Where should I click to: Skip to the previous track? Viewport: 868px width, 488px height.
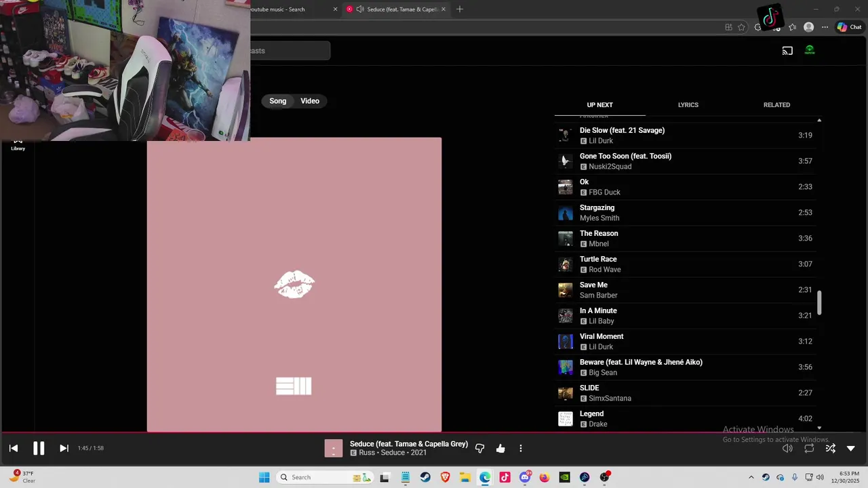click(x=14, y=448)
